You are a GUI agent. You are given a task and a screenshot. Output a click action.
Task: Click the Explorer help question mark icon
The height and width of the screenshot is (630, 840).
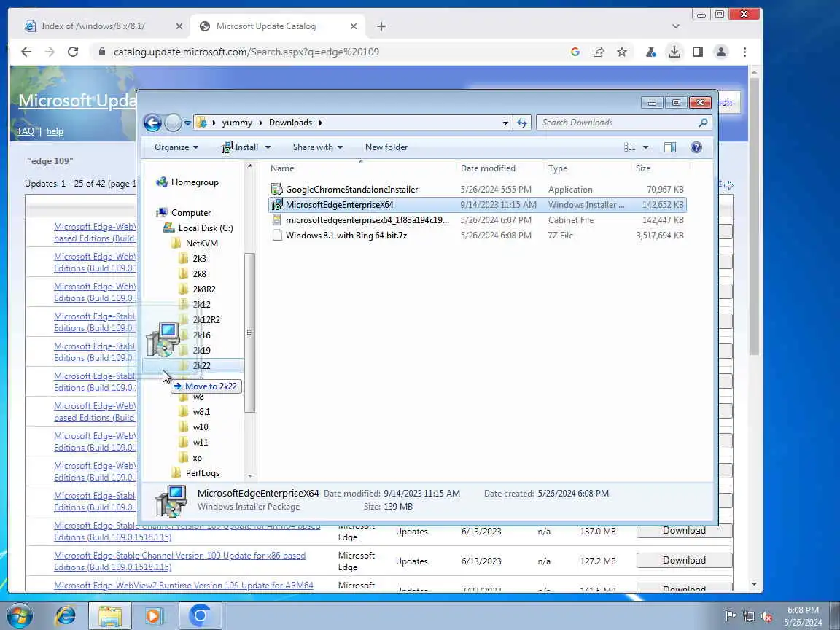696,147
